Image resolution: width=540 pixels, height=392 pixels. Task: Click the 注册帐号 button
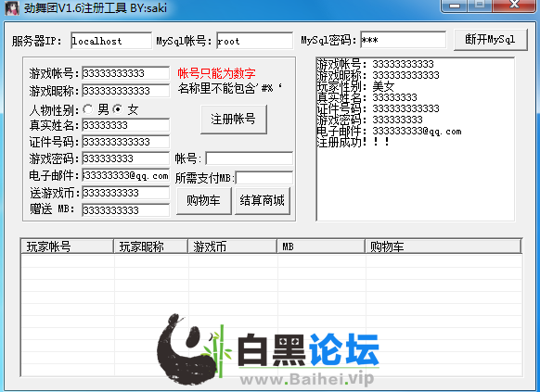pyautogui.click(x=234, y=120)
